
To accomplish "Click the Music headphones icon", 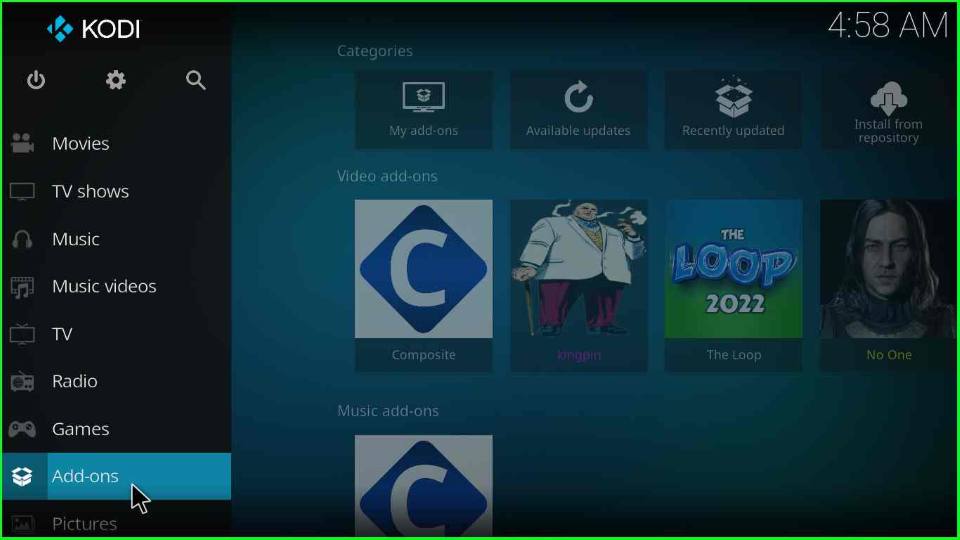I will 23,239.
